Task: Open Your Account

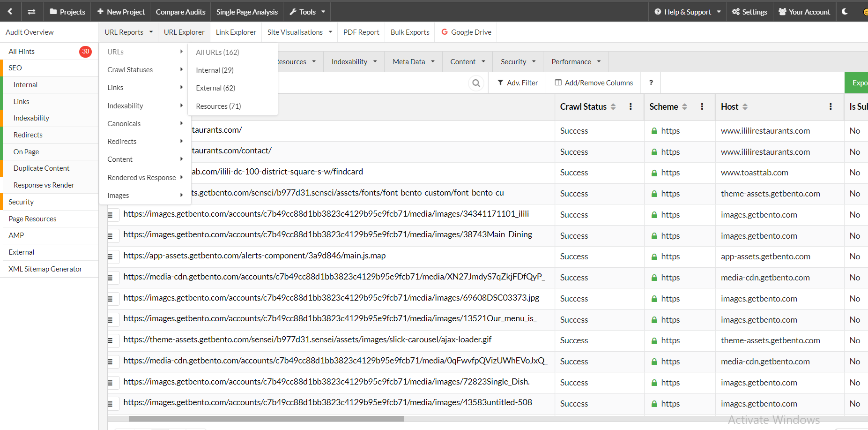Action: click(804, 12)
